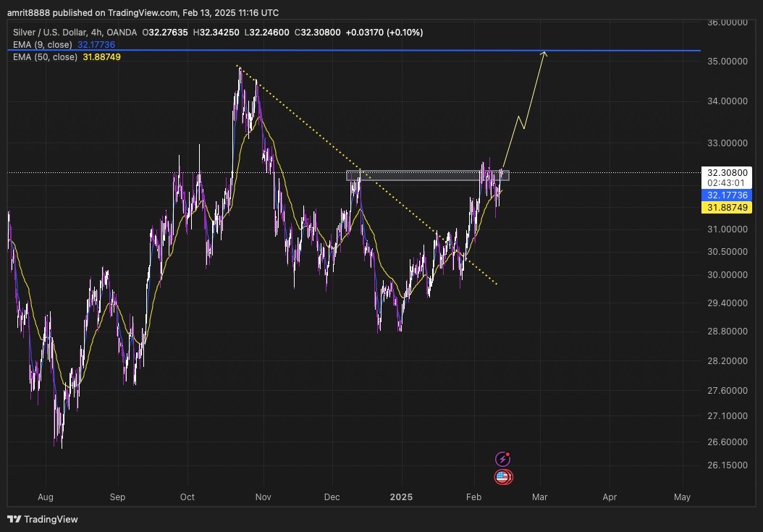Click the Aug label on time axis
The height and width of the screenshot is (532, 763).
pyautogui.click(x=46, y=497)
